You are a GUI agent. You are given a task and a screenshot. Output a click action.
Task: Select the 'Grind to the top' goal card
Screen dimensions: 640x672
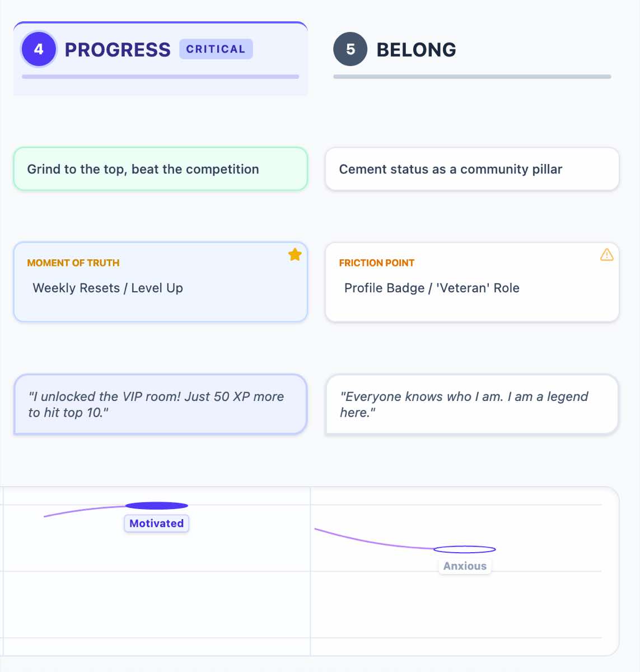point(160,169)
